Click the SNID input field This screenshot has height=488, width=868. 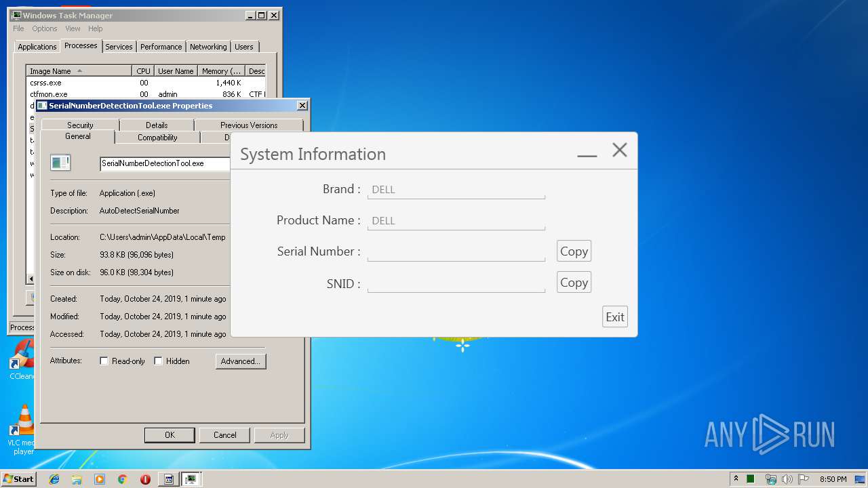click(456, 283)
